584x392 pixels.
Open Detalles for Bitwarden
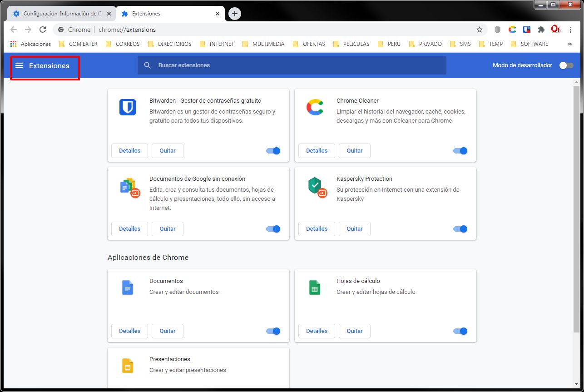point(129,151)
